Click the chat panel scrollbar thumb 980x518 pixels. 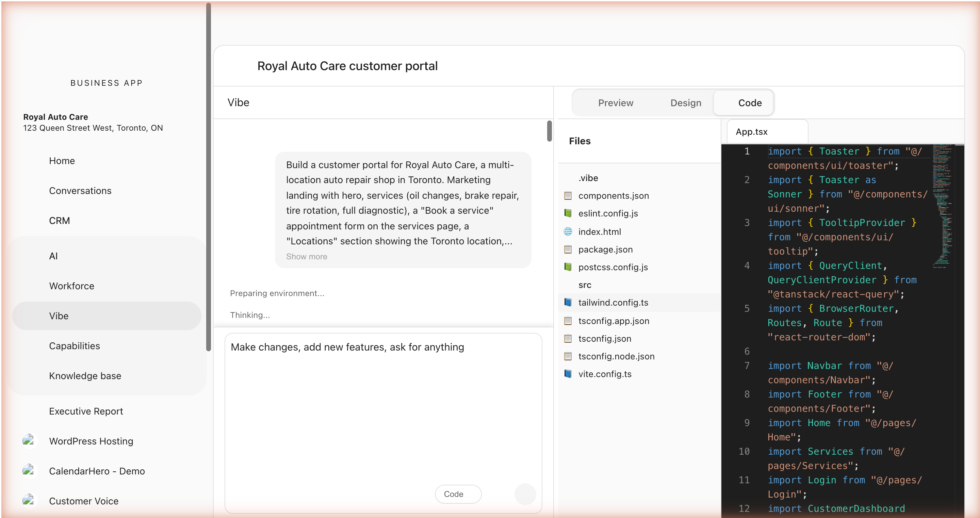549,131
